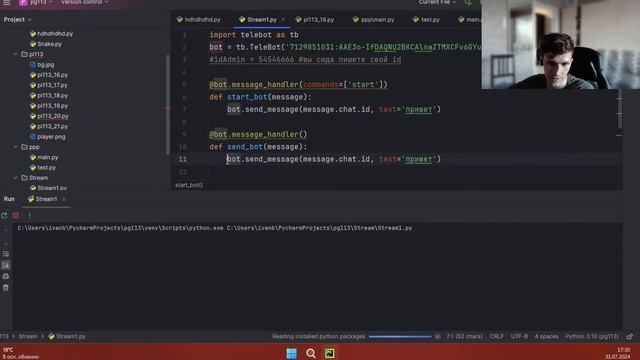Switch to the pl113_16.py editor tab
The width and height of the screenshot is (640, 360).
tap(315, 20)
